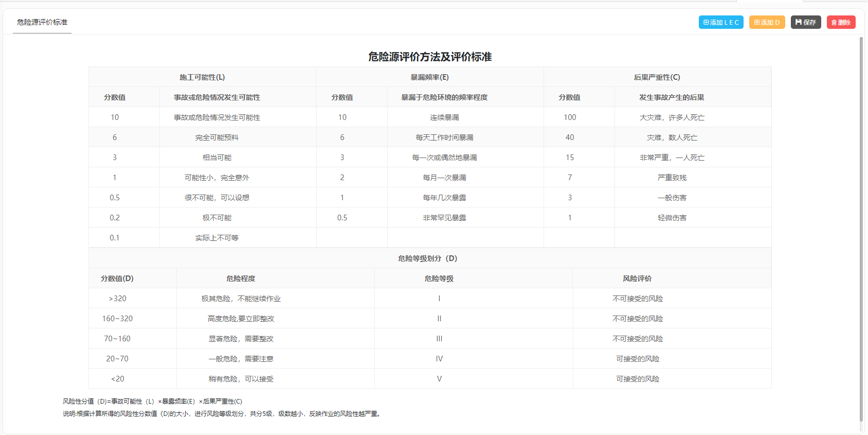This screenshot has width=868, height=435.
Task: Click the score value 100 cell
Action: click(570, 117)
